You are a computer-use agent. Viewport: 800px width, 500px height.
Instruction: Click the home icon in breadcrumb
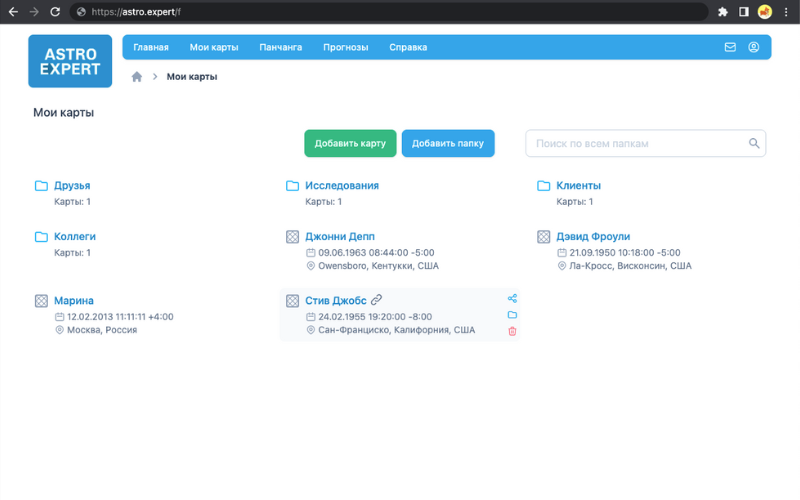coord(137,77)
